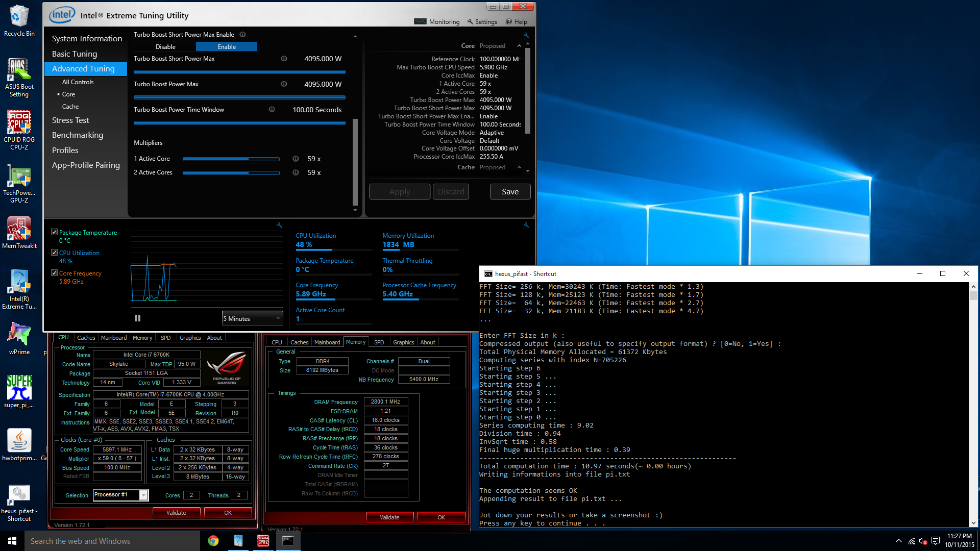The width and height of the screenshot is (980, 551).
Task: Click tuning controls list scroll-down arrow
Action: [x=355, y=210]
